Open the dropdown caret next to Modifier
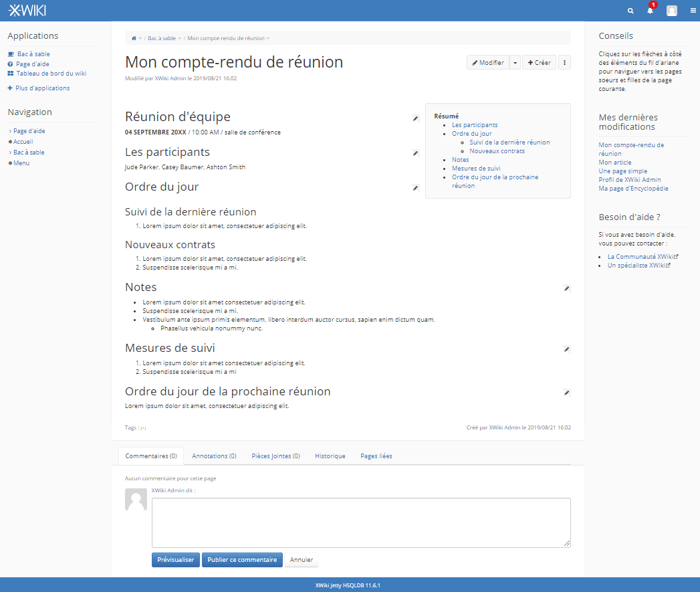This screenshot has height=592, width=700. coord(515,63)
